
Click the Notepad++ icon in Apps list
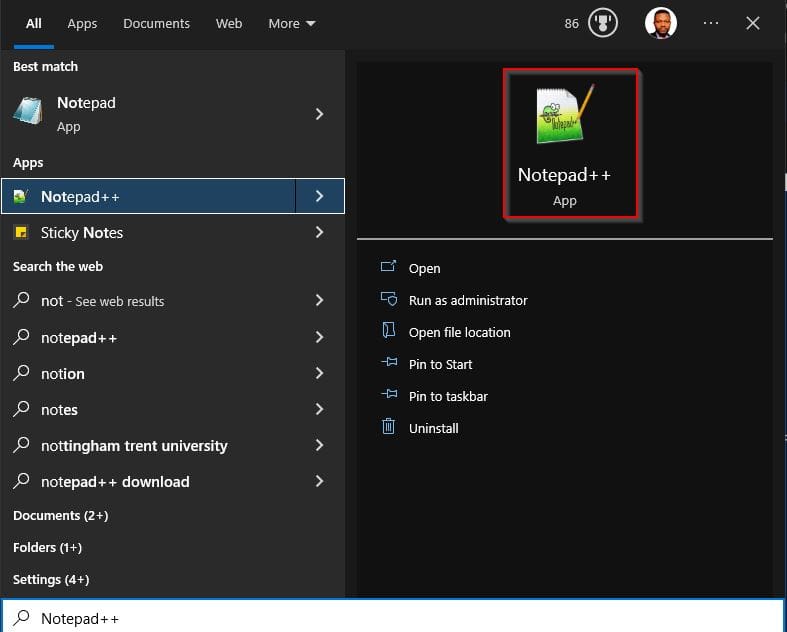coord(20,196)
